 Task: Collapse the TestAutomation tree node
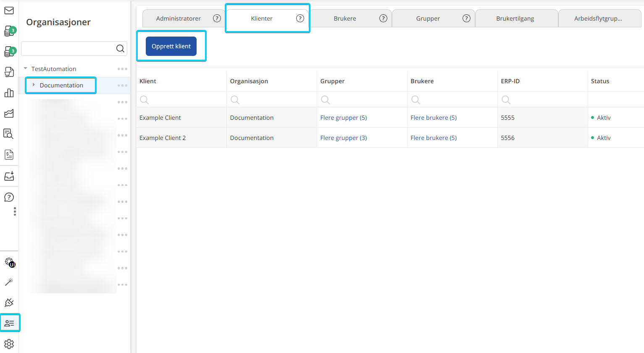pyautogui.click(x=25, y=68)
